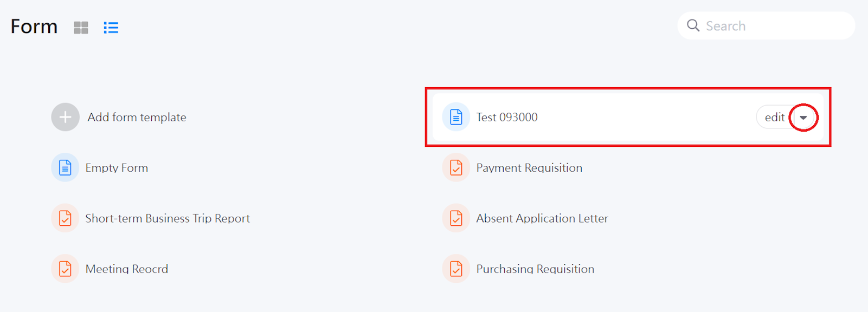Select the Test 093000 form
This screenshot has height=312, width=868.
[x=507, y=117]
